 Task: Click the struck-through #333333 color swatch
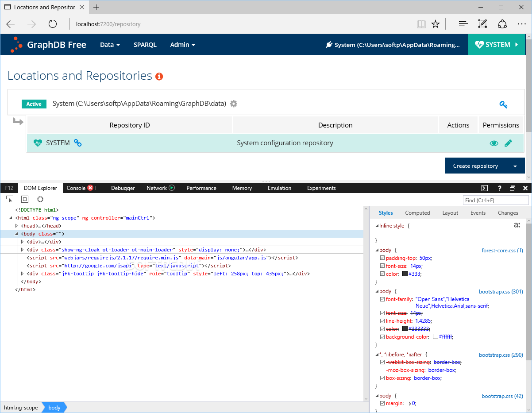point(405,329)
